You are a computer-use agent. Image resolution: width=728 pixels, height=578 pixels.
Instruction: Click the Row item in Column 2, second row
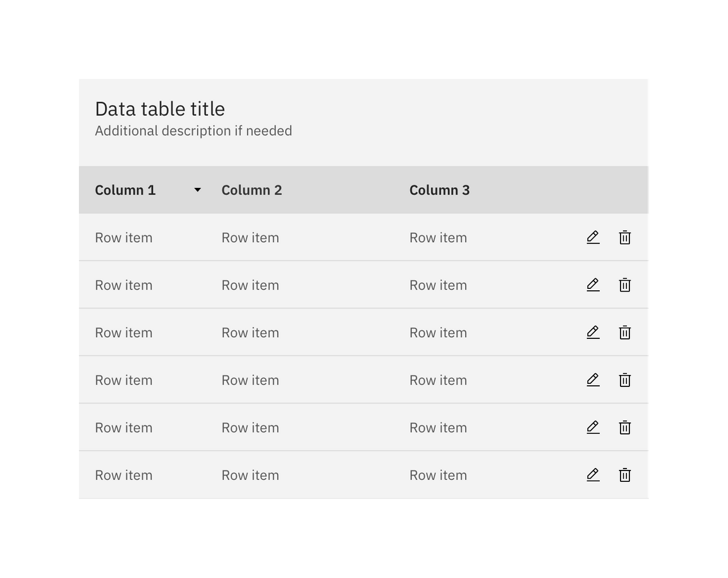pyautogui.click(x=250, y=285)
